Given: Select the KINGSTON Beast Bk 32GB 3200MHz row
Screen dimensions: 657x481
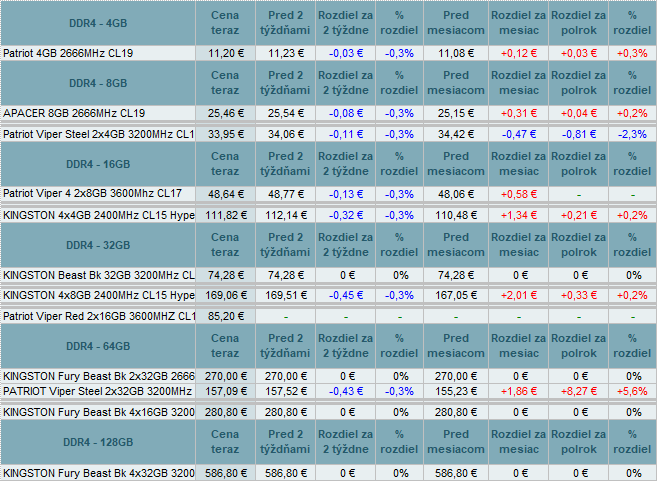Looking at the screenshot, I should pyautogui.click(x=98, y=275).
